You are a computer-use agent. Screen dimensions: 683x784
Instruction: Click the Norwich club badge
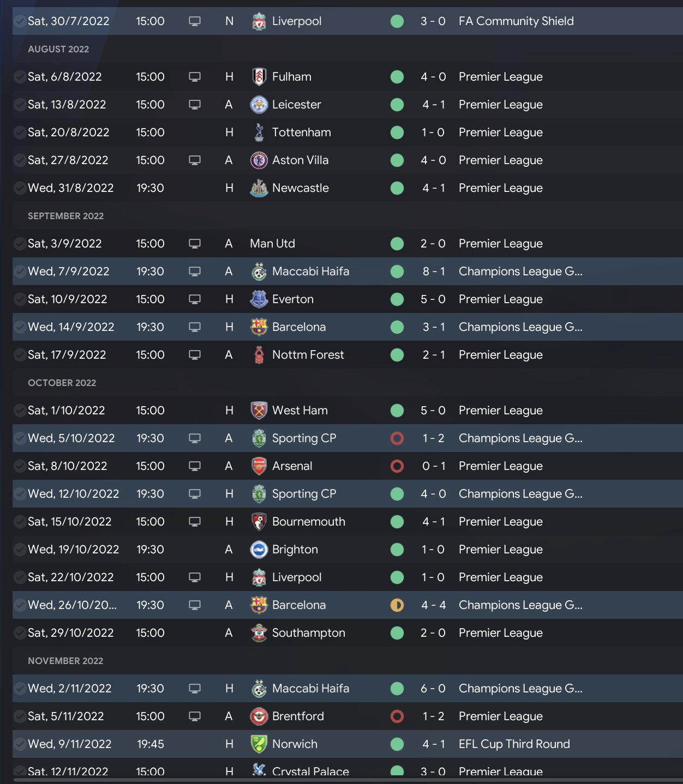click(259, 744)
